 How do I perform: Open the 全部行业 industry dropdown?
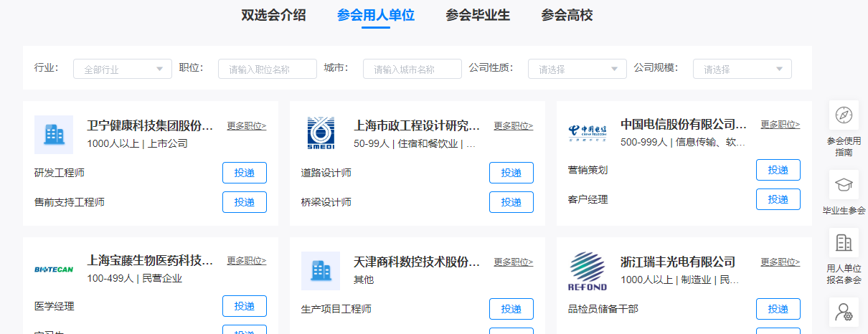pyautogui.click(x=123, y=69)
